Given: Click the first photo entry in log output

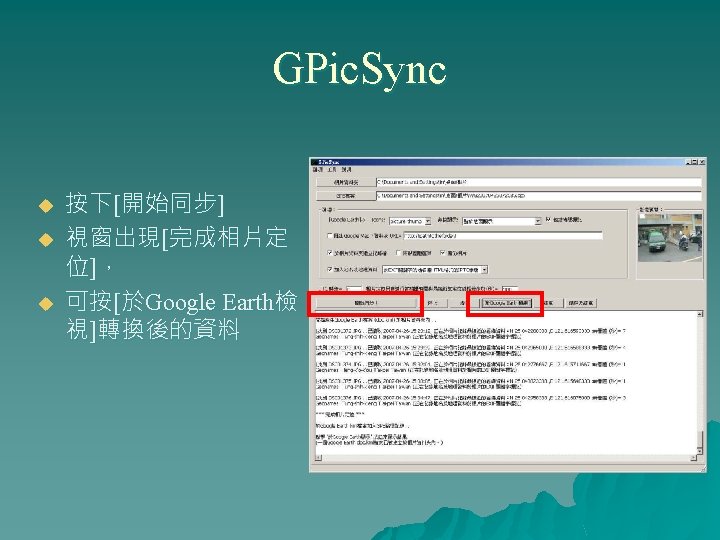Looking at the screenshot, I should point(470,333).
